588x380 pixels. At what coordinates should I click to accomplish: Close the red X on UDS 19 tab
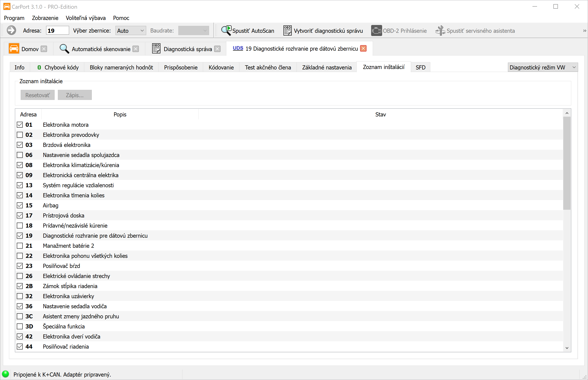[x=363, y=49]
